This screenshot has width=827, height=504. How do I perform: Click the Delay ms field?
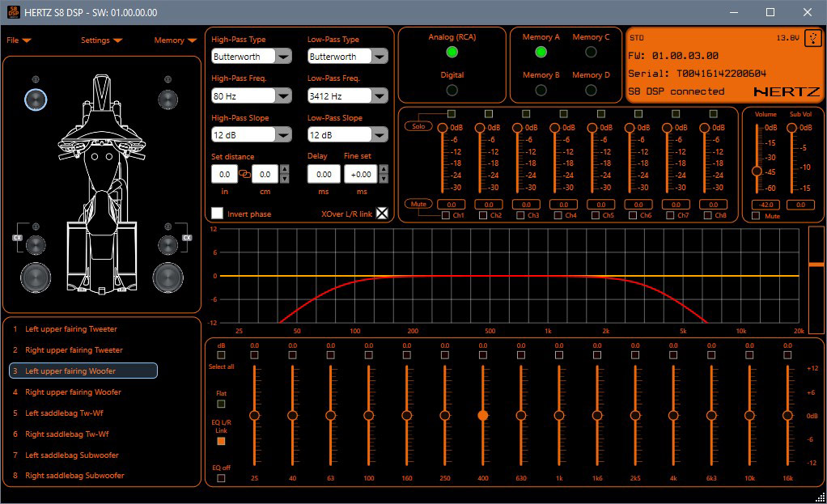tap(324, 174)
